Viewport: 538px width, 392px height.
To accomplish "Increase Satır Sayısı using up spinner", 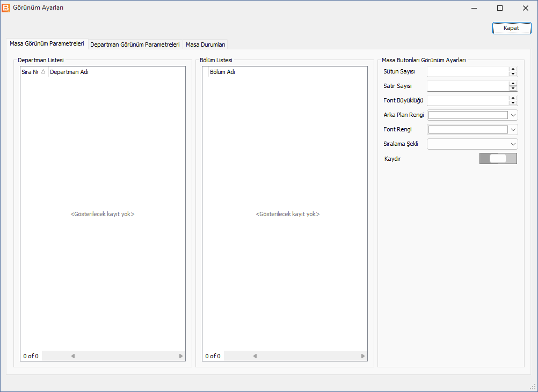I will coord(513,84).
